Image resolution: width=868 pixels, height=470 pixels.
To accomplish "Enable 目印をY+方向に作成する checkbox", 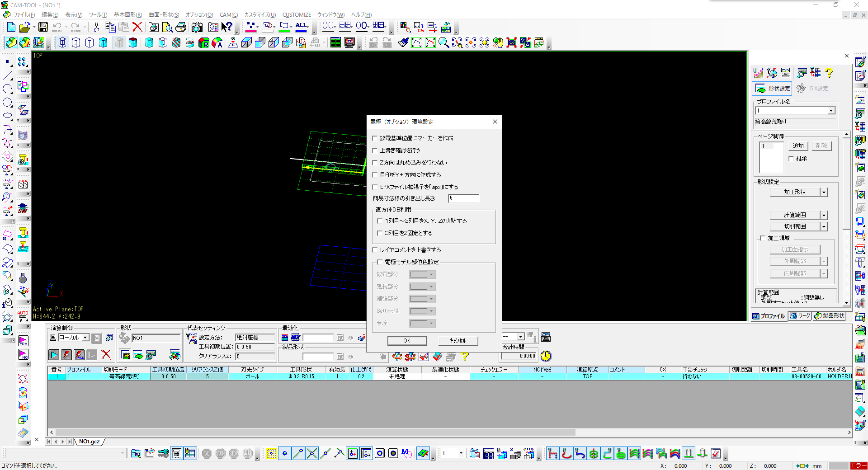I will click(x=375, y=175).
